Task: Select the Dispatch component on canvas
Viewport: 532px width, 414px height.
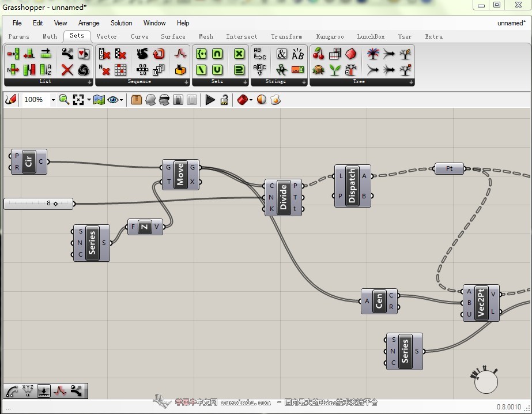Action: pos(353,186)
